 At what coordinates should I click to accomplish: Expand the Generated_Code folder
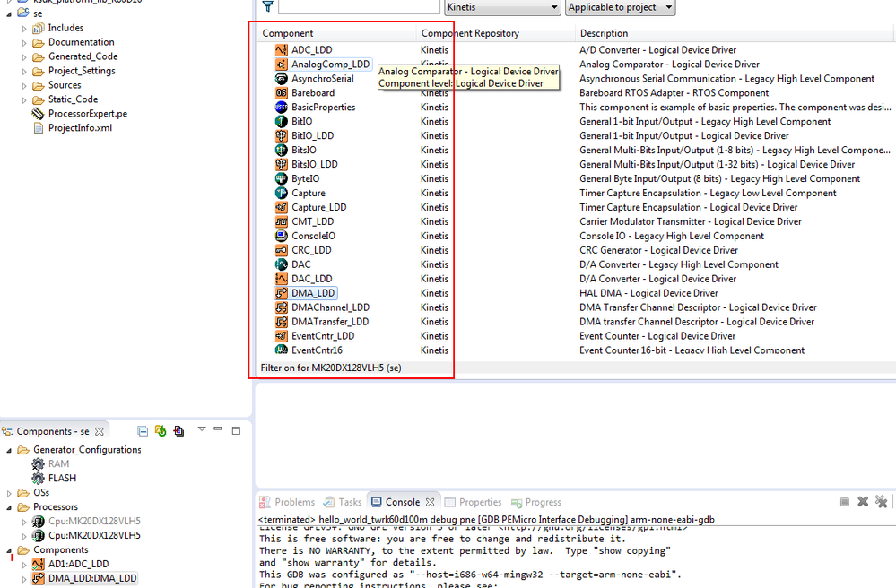pyautogui.click(x=24, y=56)
